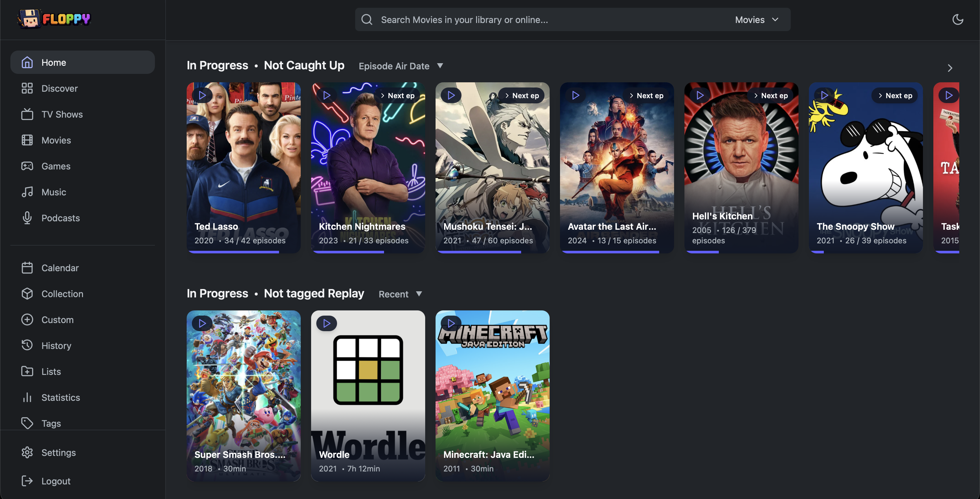This screenshot has height=499, width=980.
Task: Click the Movies film strip icon
Action: pos(27,140)
